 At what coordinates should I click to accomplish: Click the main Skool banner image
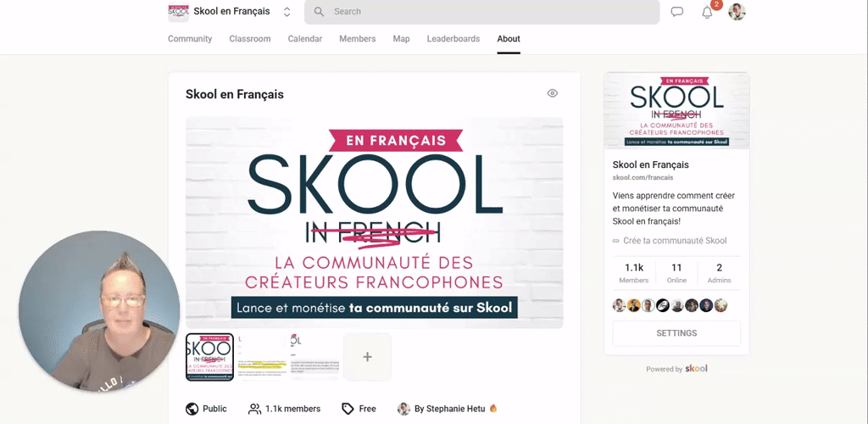coord(374,222)
